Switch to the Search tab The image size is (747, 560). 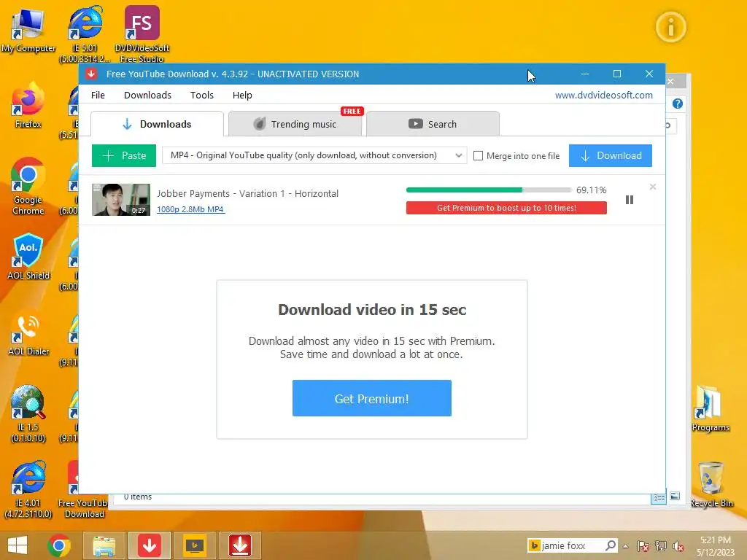point(433,124)
